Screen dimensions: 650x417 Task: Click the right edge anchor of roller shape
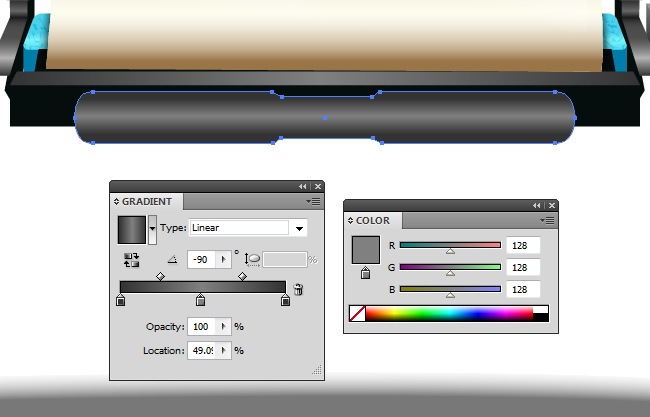click(575, 118)
